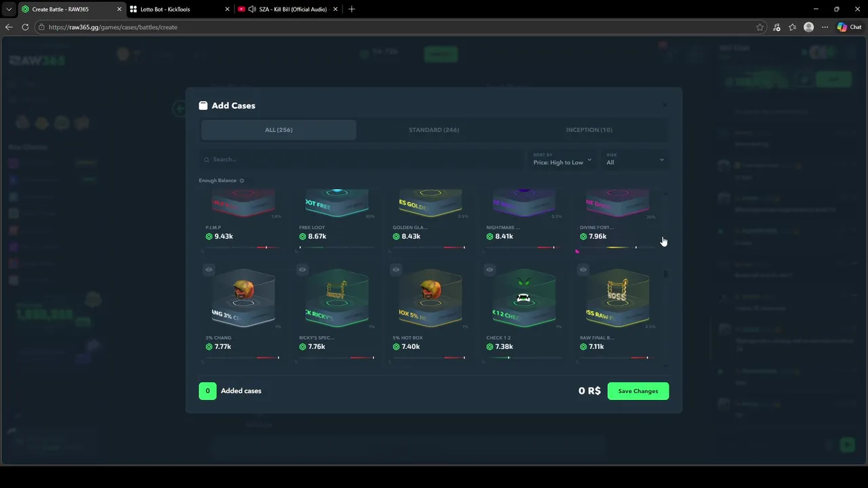Select the 5% Hot Box case thumbnail
This screenshot has height=488, width=868.
click(430, 298)
